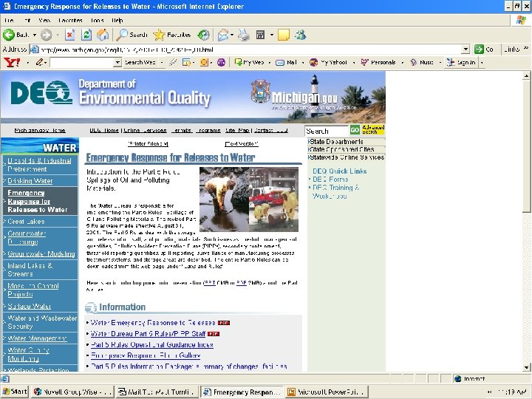
Task: Switch to Novell GroupWise taskbar item
Action: tap(73, 392)
